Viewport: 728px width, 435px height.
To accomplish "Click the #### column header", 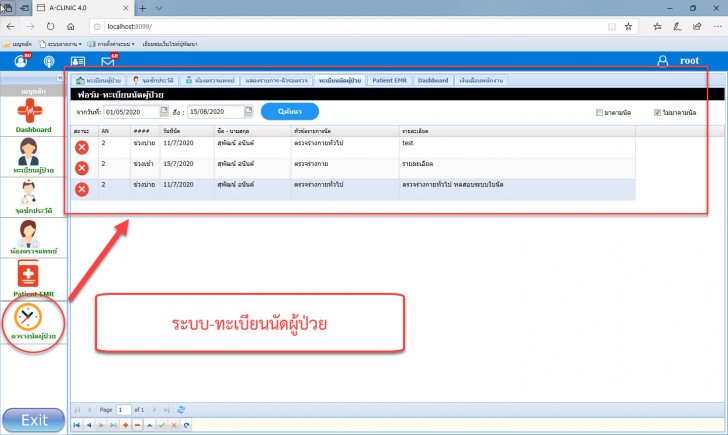I will tap(145, 131).
